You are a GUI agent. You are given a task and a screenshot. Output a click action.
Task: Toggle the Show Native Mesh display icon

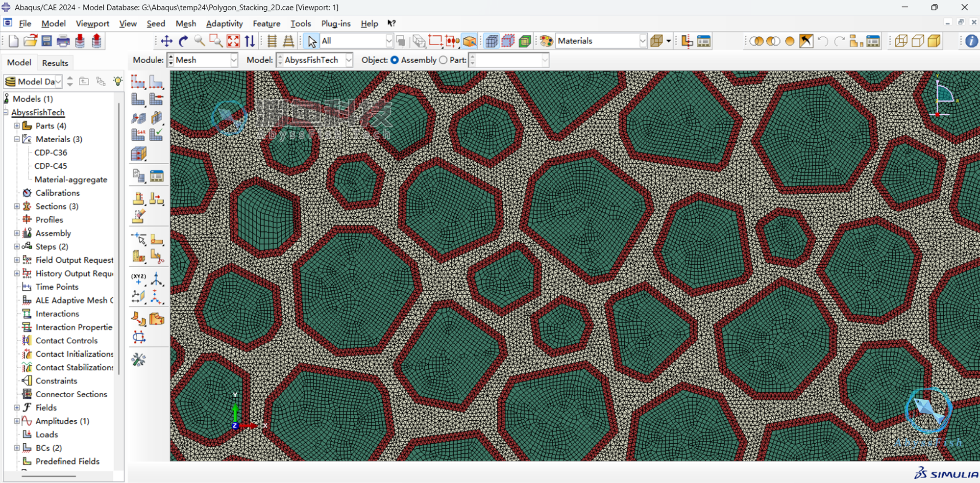click(491, 41)
